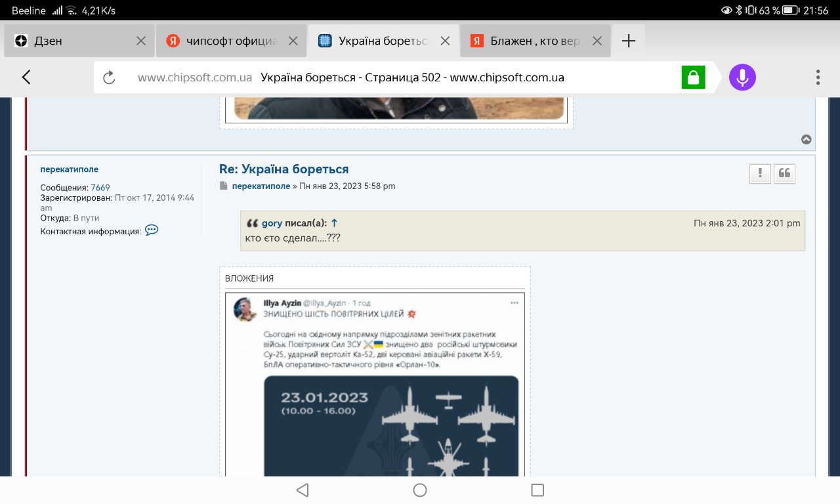
Task: Tap the green padlock security icon
Action: (x=692, y=77)
